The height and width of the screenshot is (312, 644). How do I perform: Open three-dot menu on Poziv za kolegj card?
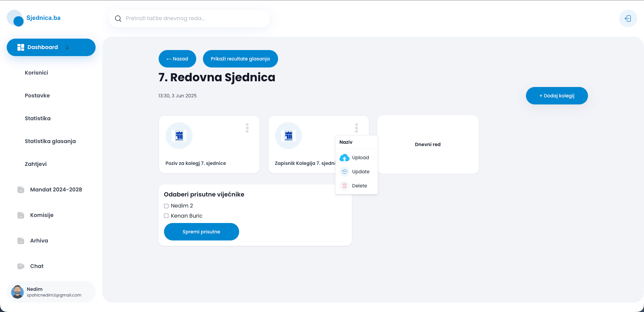point(247,128)
